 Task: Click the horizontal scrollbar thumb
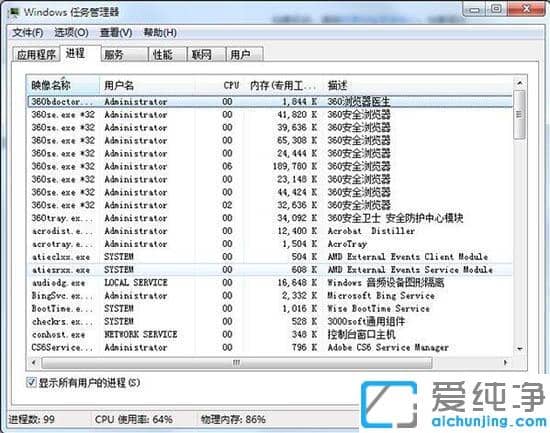point(236,363)
